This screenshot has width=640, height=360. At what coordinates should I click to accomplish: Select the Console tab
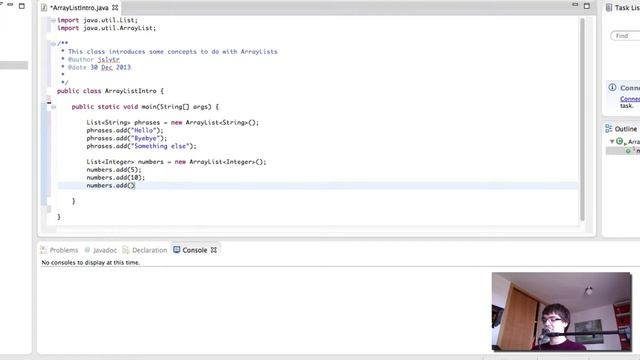(x=195, y=250)
